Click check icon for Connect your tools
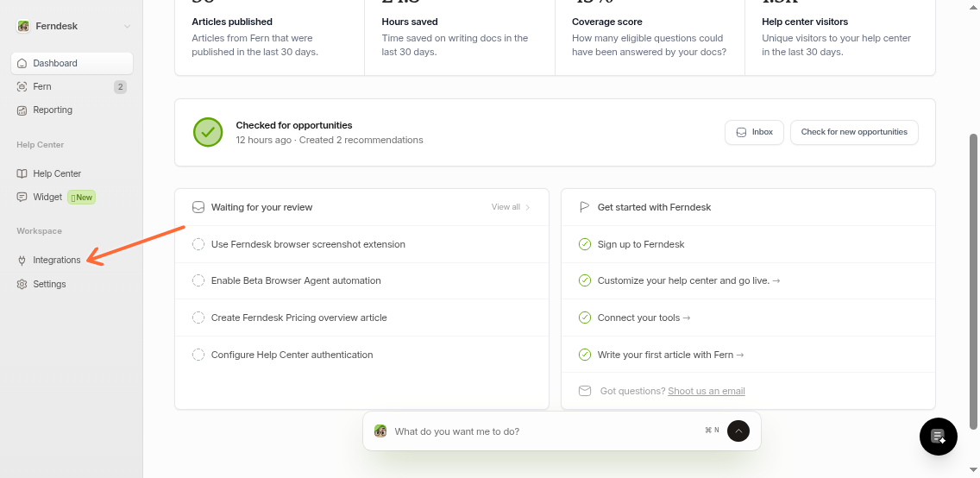The width and height of the screenshot is (980, 478). [585, 318]
